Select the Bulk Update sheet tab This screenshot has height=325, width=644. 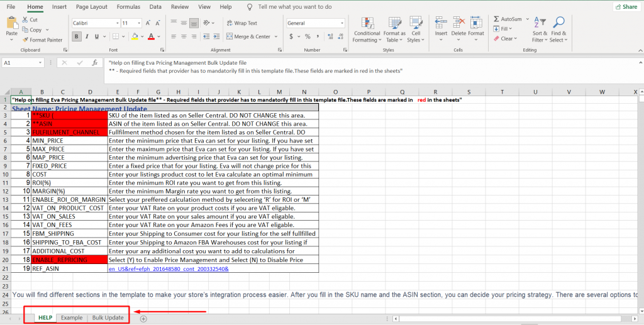pos(108,317)
